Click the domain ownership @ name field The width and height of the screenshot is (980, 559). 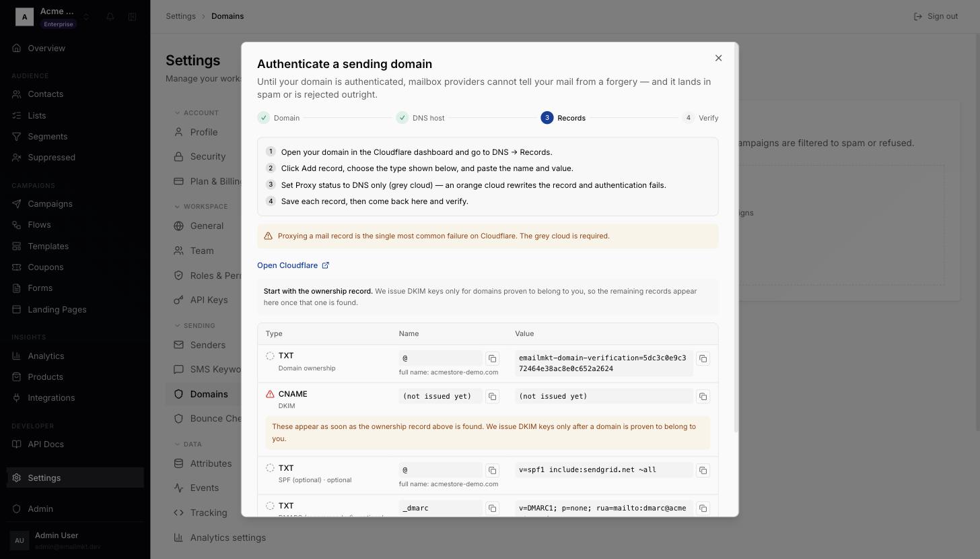tap(440, 358)
